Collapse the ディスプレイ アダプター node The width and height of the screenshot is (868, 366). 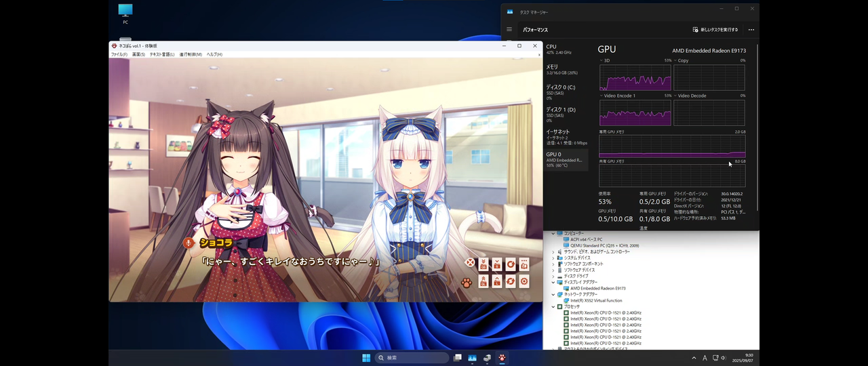click(x=553, y=282)
